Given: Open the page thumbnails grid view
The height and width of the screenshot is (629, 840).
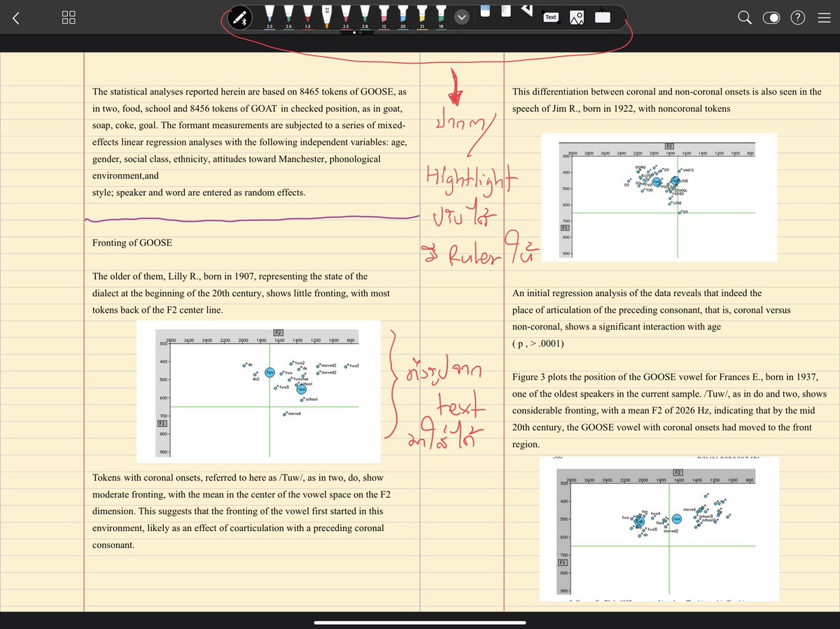Looking at the screenshot, I should coord(69,17).
